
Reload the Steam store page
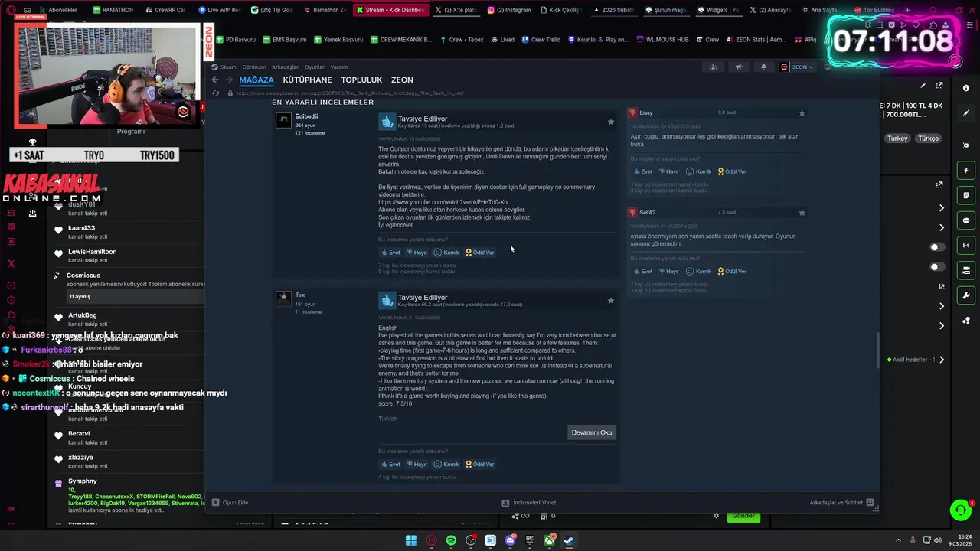[x=216, y=93]
